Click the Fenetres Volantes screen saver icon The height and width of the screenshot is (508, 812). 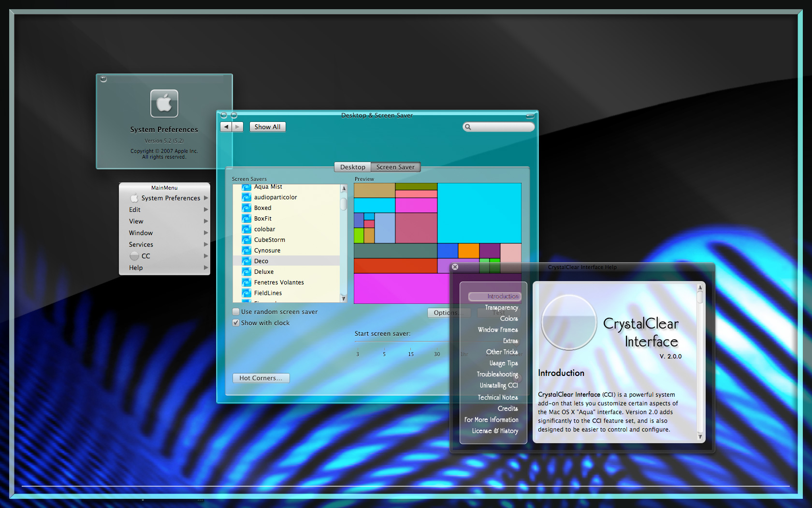[246, 283]
